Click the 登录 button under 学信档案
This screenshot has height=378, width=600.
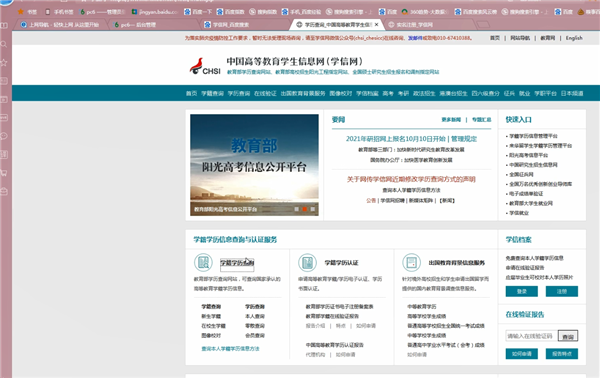click(522, 291)
